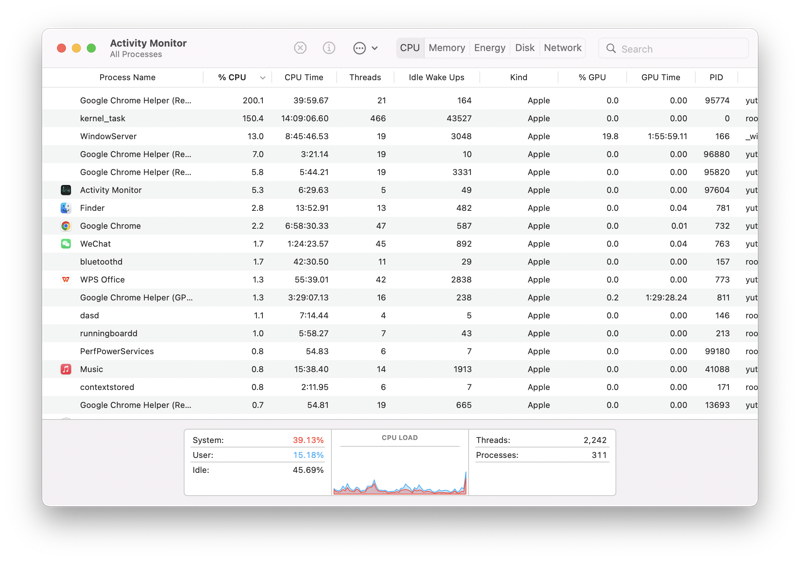Click the WeChat icon in process list
This screenshot has width=800, height=562.
66,244
